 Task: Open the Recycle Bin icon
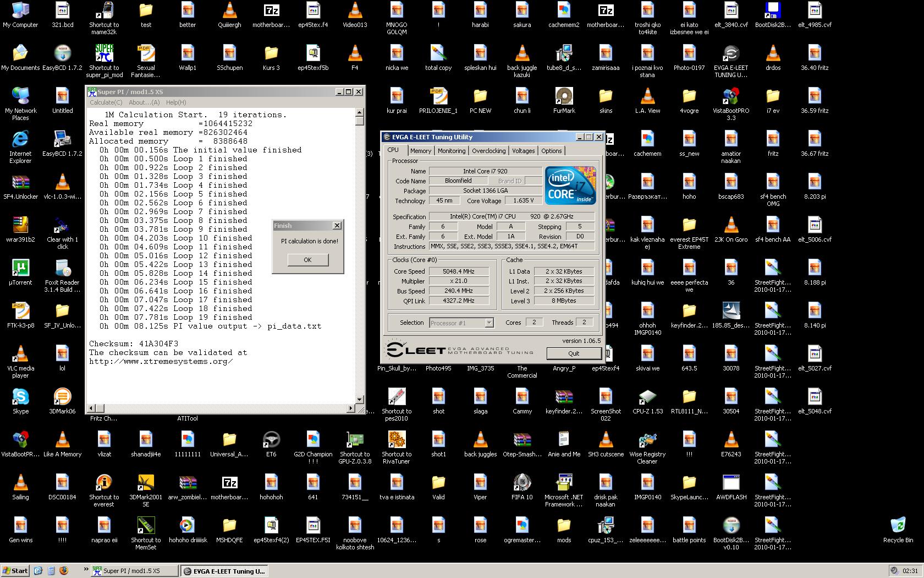pos(898,530)
